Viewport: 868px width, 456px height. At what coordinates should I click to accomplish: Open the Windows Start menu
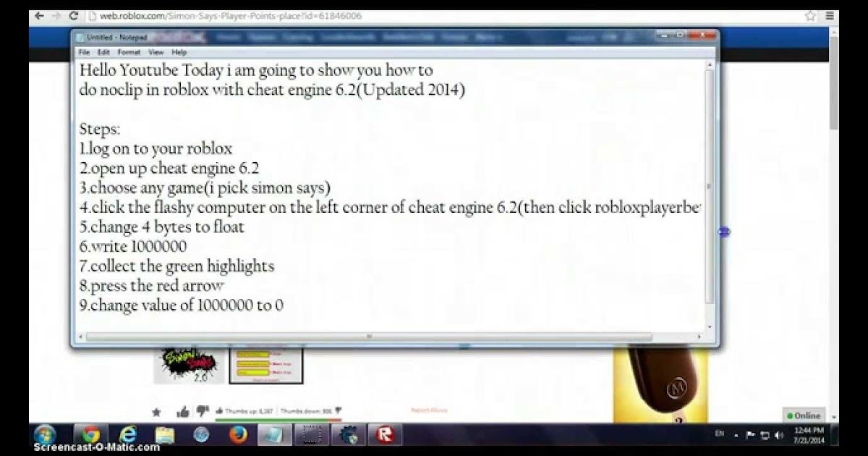45,434
